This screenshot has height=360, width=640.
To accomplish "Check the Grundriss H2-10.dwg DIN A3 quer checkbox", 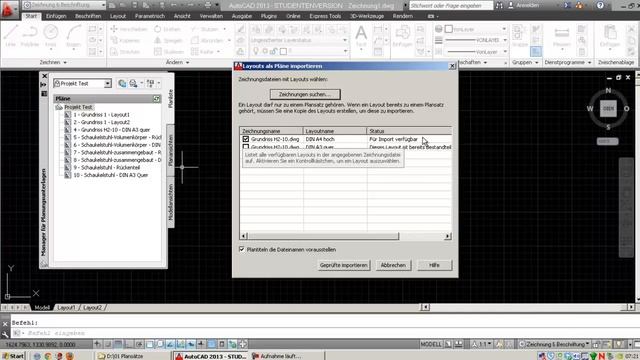I will pos(246,147).
